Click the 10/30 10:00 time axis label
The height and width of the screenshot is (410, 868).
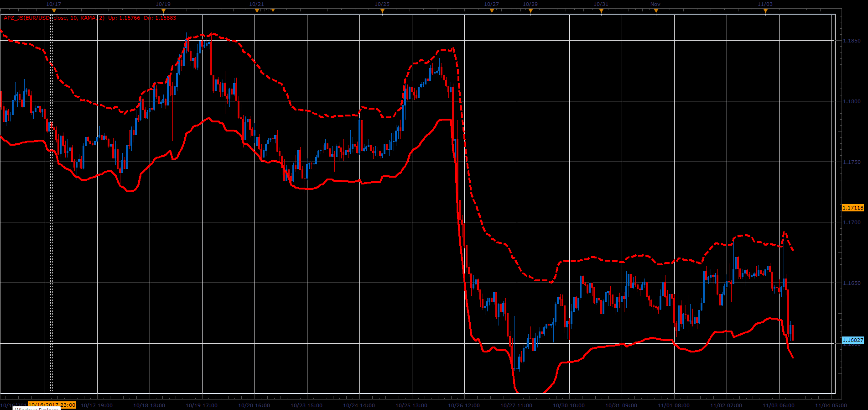569,405
